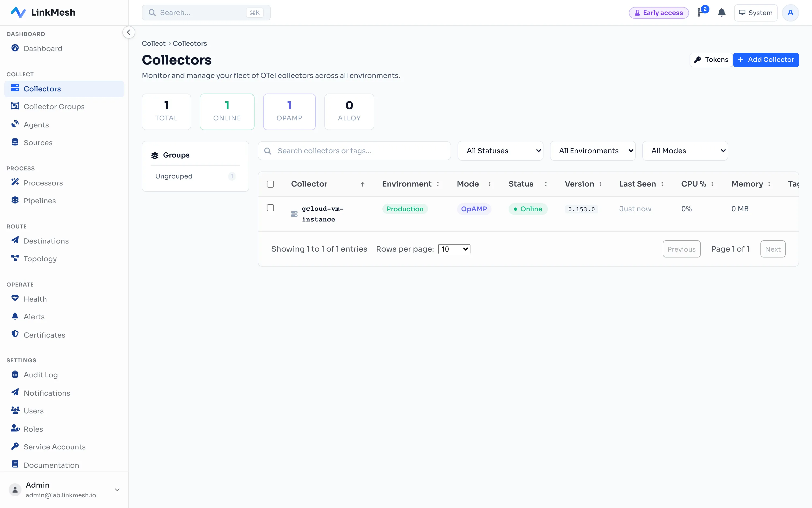The image size is (812, 508).
Task: Click the OpAMP mode tag
Action: [474, 209]
